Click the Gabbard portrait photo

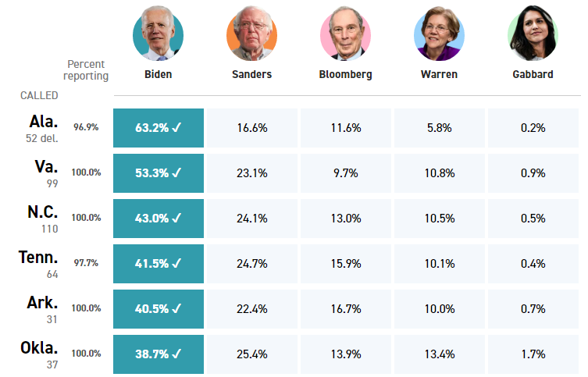point(533,34)
